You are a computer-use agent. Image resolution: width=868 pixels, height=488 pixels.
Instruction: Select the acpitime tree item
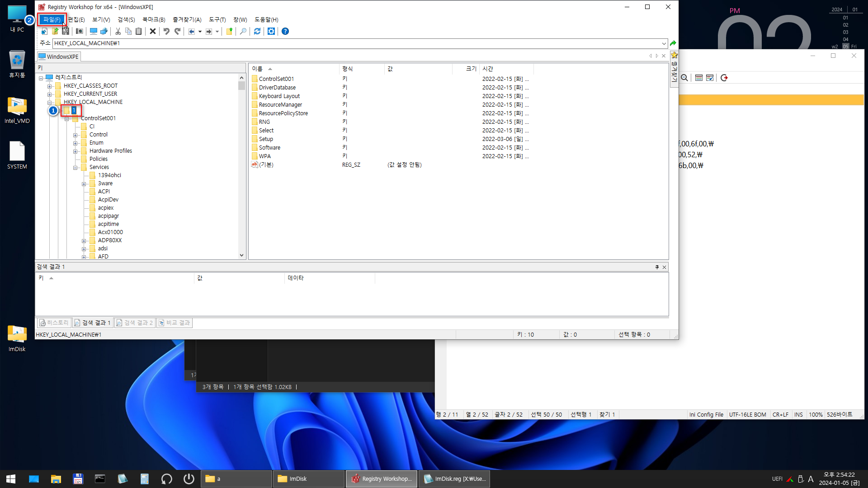(108, 224)
